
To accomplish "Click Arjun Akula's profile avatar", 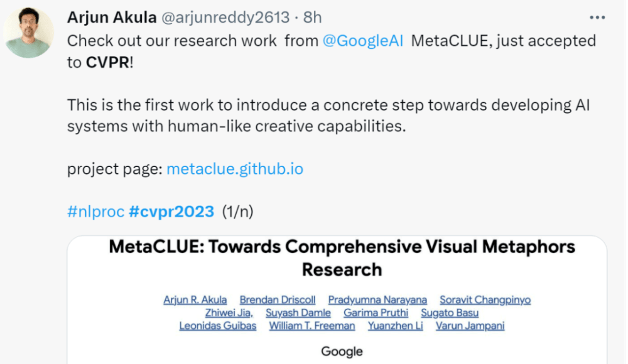I will [28, 33].
